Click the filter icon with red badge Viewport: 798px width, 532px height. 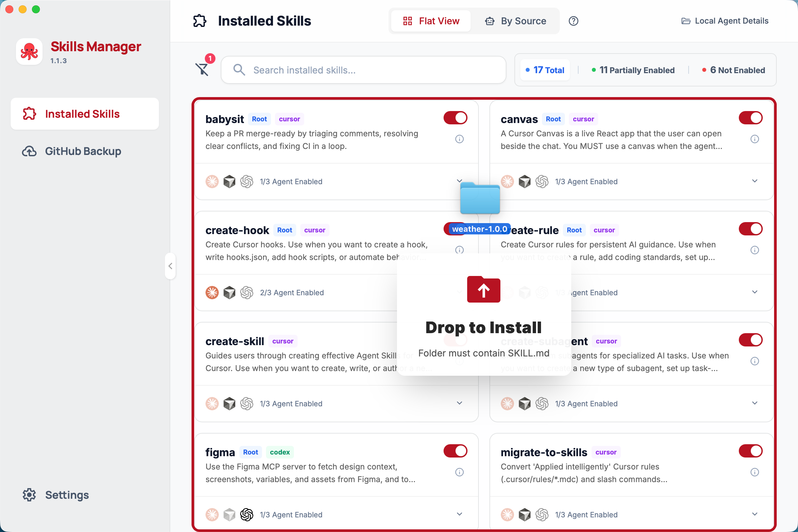tap(202, 69)
